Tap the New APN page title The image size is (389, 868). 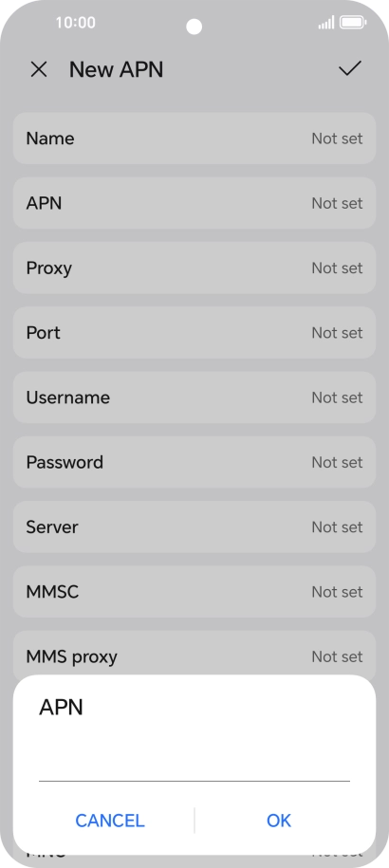116,70
